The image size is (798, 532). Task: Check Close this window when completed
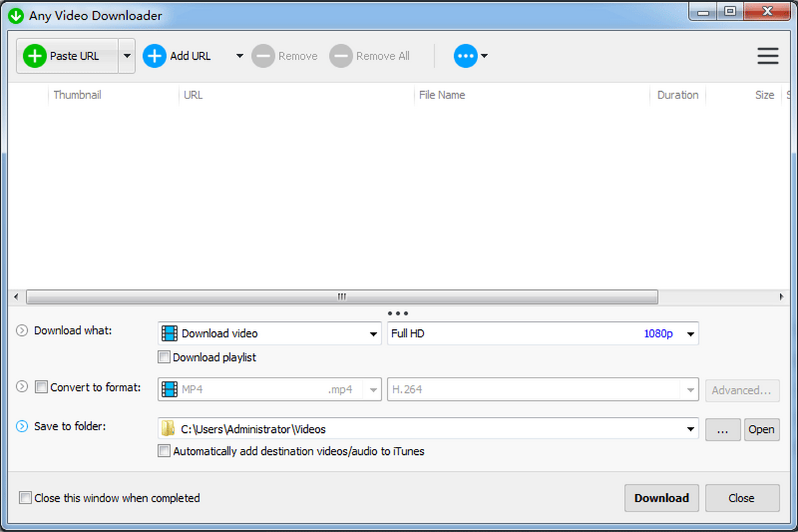[x=25, y=497]
